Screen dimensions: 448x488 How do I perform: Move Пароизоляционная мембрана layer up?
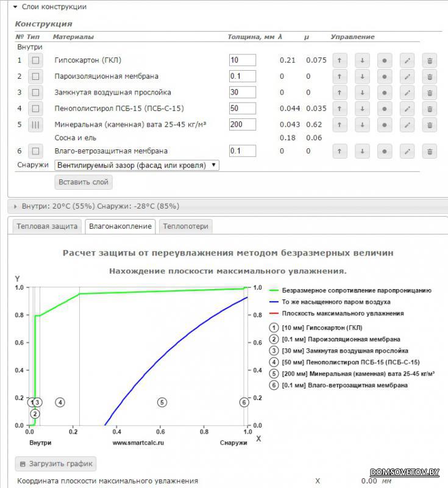(340, 77)
